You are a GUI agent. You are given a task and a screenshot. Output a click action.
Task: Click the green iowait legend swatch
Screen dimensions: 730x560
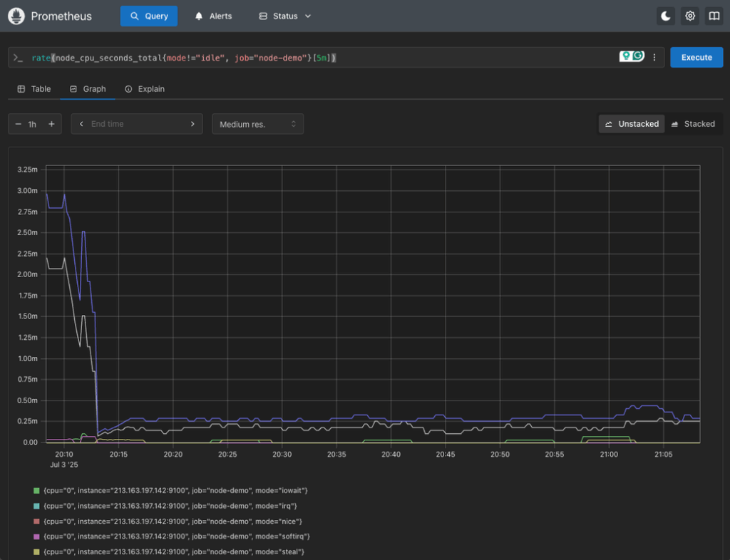coord(37,491)
